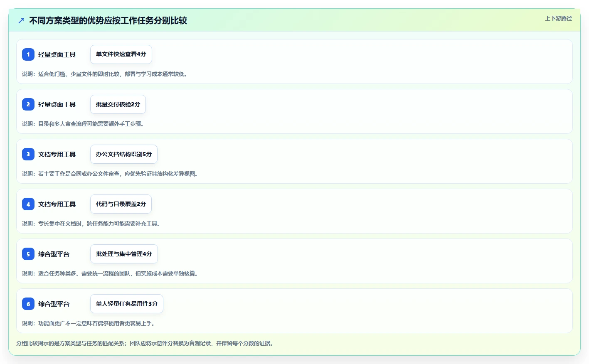This screenshot has height=364, width=589.
Task: Click number badge 6
Action: [x=28, y=304]
